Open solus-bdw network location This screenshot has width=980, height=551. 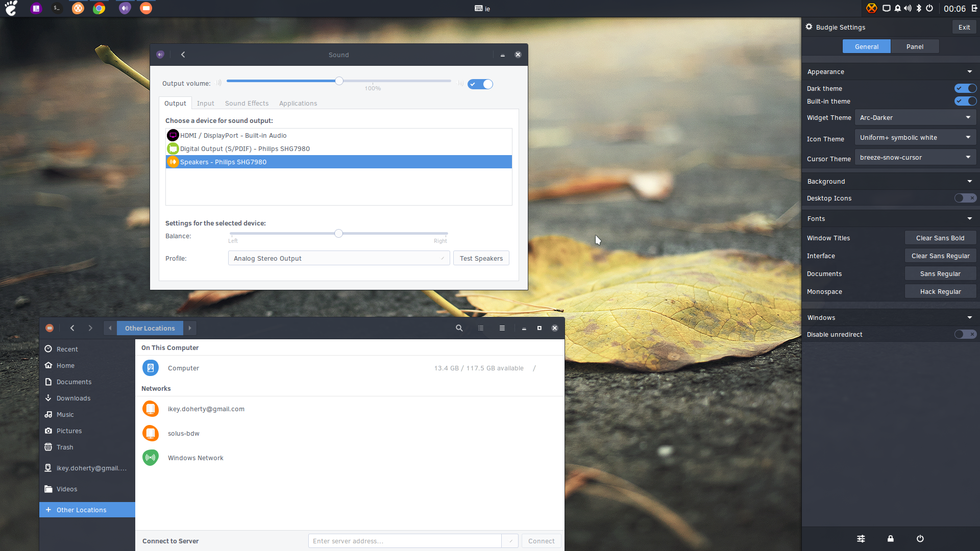[x=350, y=433]
